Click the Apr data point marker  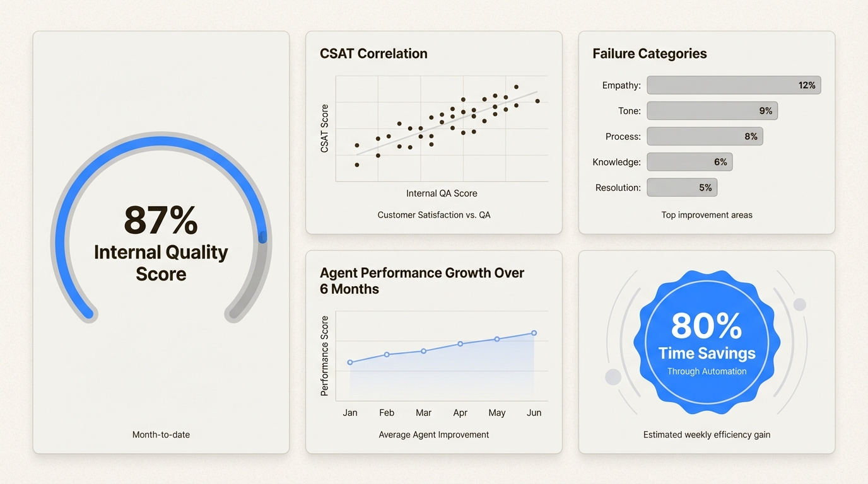[x=460, y=343]
